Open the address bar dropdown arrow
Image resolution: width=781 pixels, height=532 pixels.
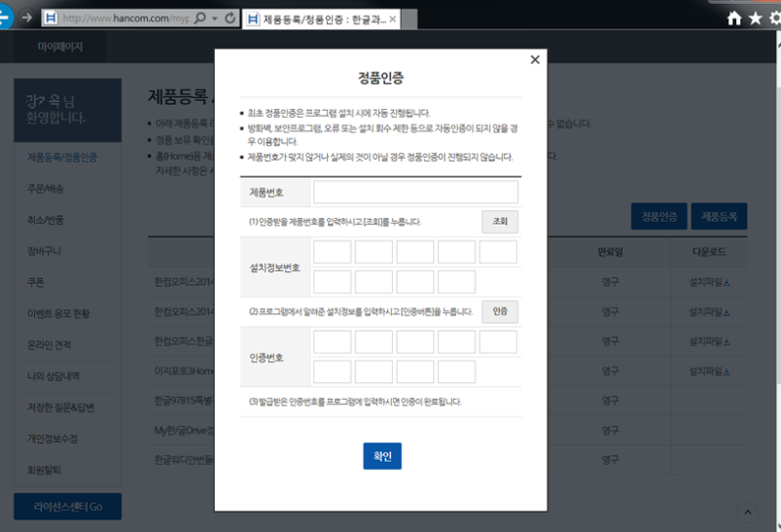215,18
